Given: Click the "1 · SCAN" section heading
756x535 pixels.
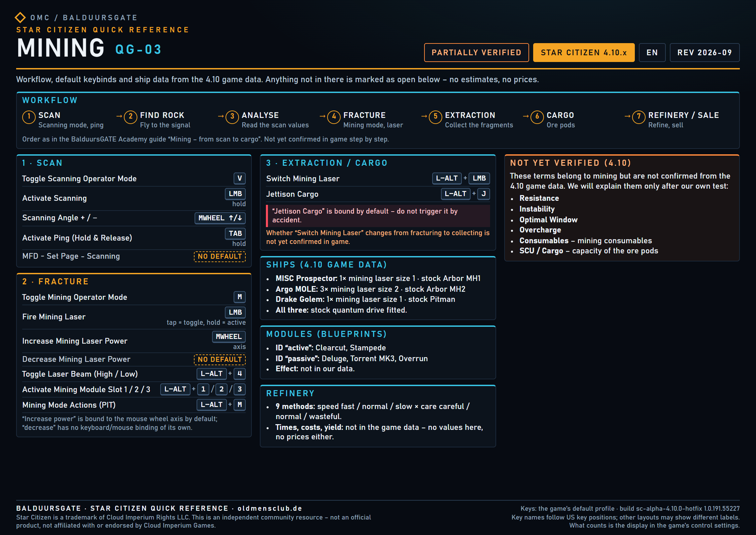Looking at the screenshot, I should [x=42, y=163].
